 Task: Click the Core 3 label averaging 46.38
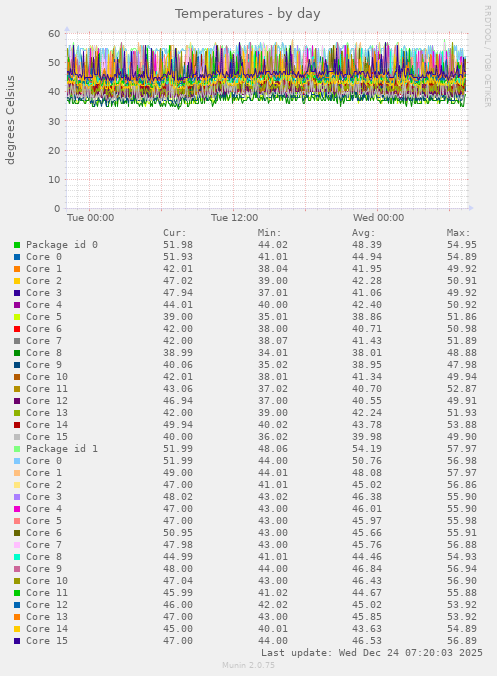pos(44,497)
